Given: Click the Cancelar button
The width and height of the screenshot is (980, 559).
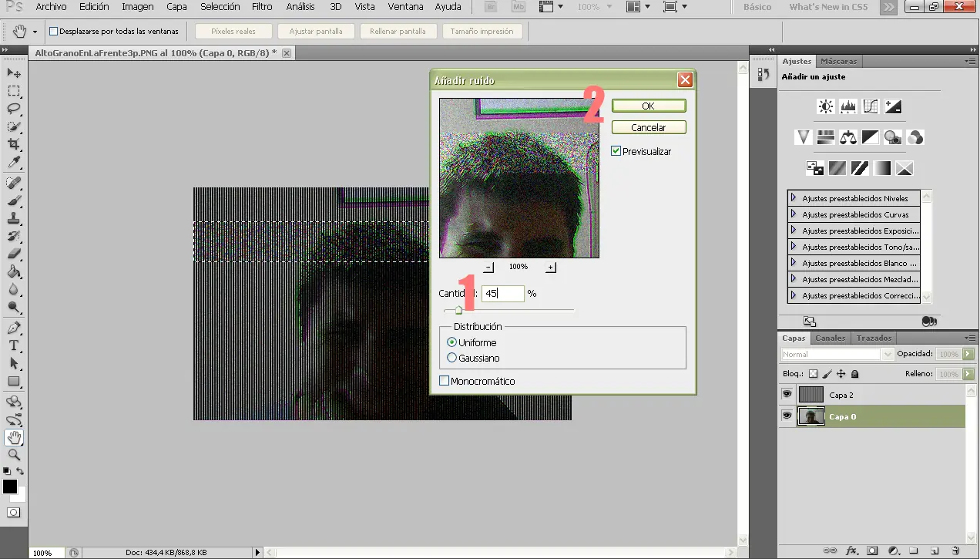Looking at the screenshot, I should pos(649,127).
